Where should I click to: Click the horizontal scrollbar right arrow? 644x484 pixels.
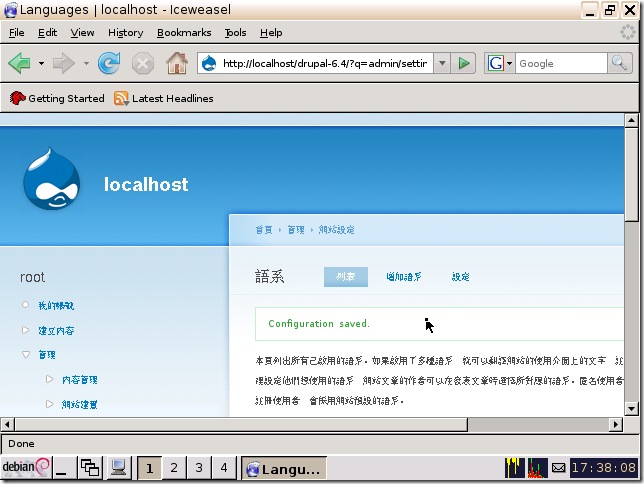point(616,424)
